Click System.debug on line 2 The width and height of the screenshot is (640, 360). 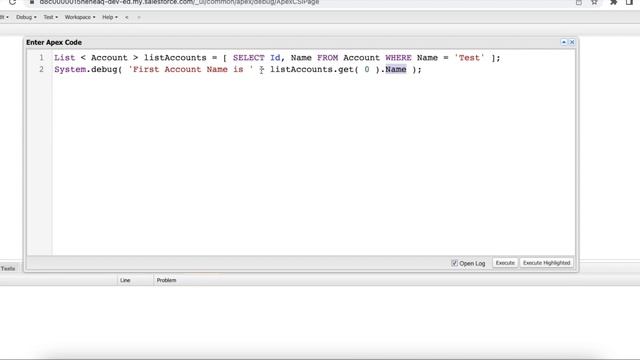click(86, 69)
